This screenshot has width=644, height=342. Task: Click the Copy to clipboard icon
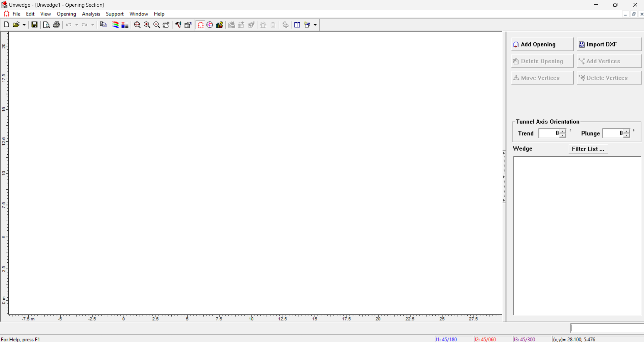pos(103,25)
